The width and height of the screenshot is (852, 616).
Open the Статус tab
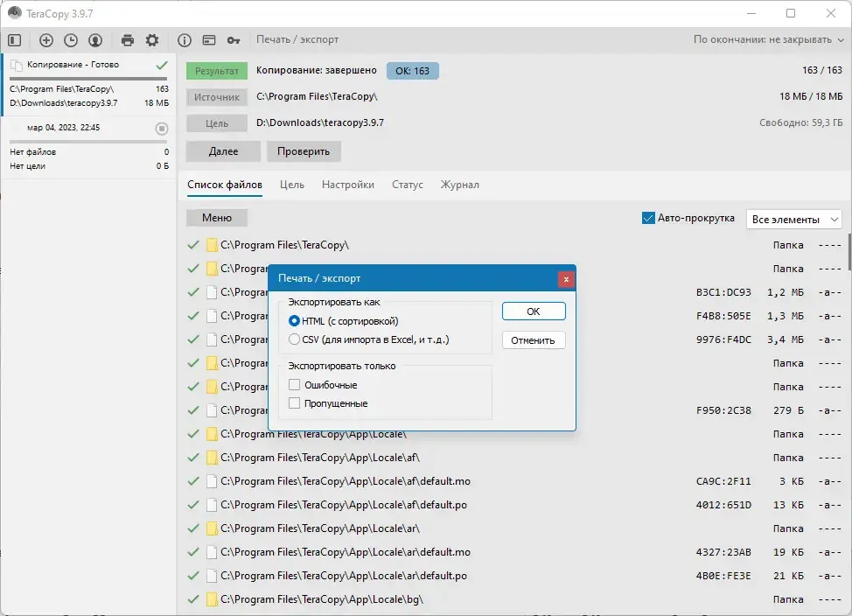(408, 185)
